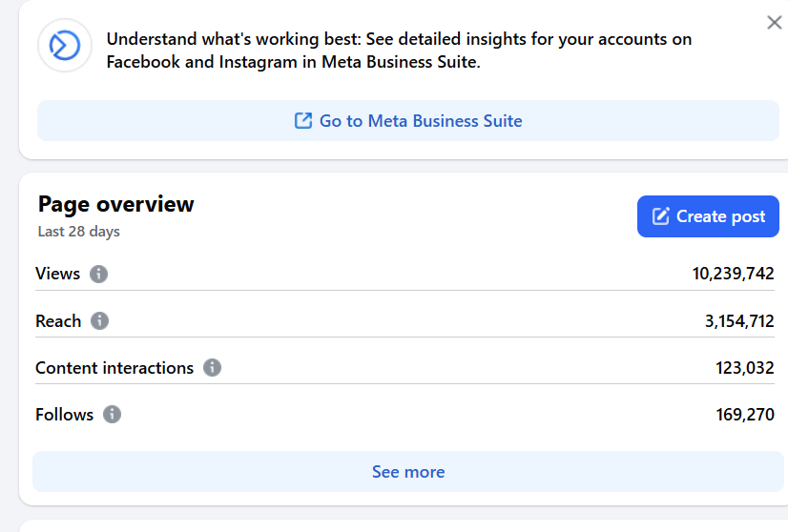This screenshot has height=532, width=788.
Task: Click the Follows count 169,270
Action: pos(745,415)
